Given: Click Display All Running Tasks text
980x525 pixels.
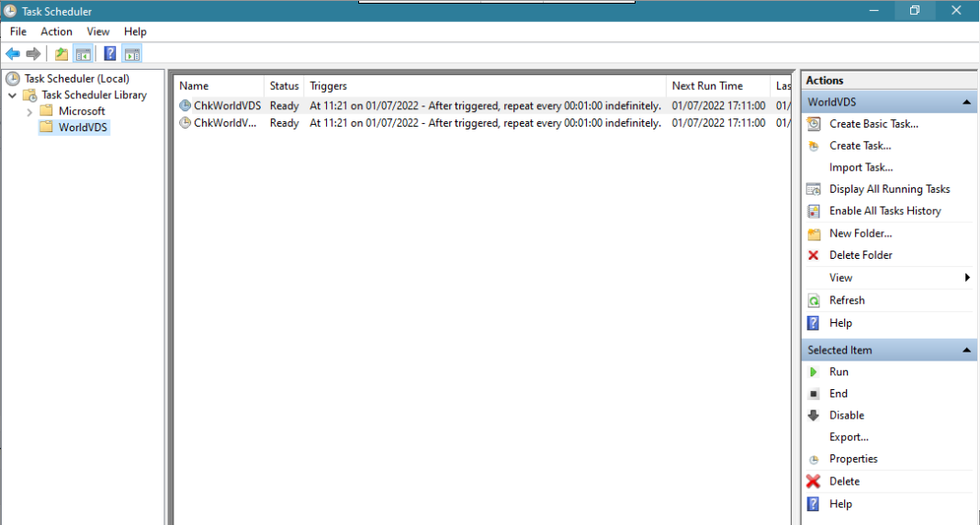Looking at the screenshot, I should point(889,189).
